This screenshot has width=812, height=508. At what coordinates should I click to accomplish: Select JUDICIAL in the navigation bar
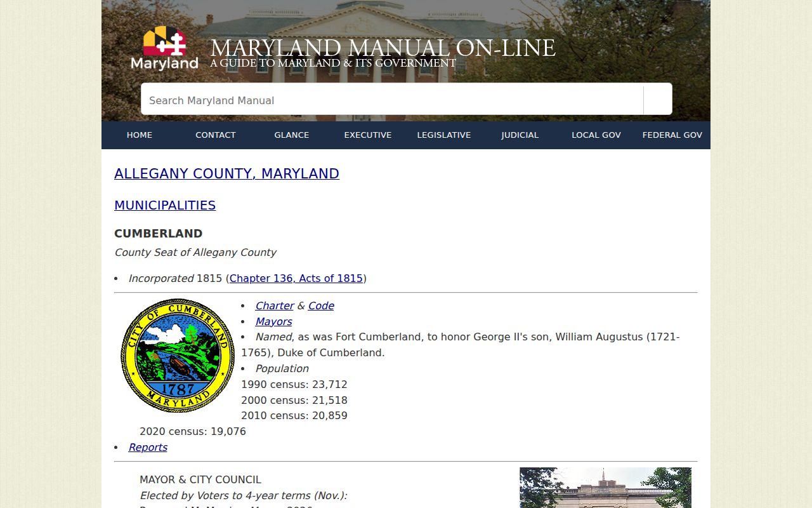click(x=520, y=135)
